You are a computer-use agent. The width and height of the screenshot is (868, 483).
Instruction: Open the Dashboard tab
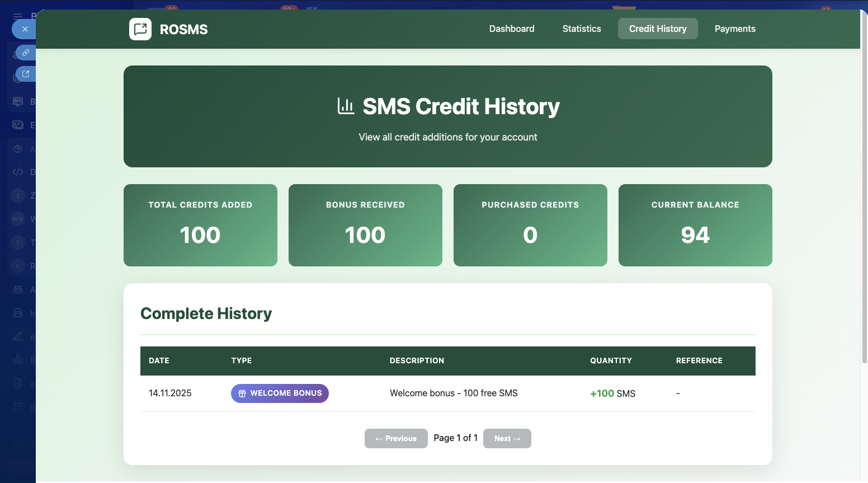pyautogui.click(x=511, y=29)
